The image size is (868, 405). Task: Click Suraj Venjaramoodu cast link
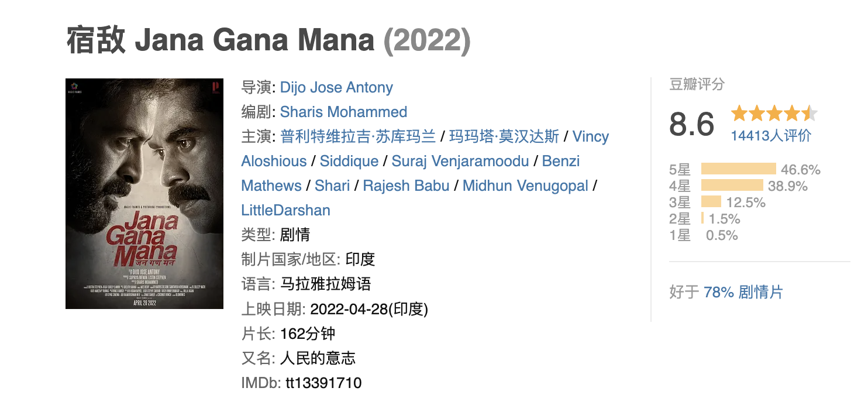[460, 162]
